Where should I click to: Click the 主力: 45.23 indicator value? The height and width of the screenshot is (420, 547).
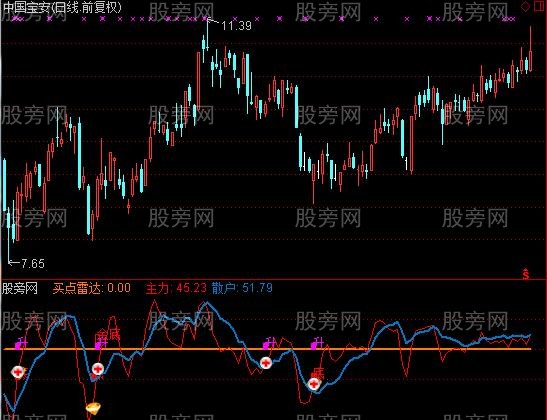pyautogui.click(x=176, y=288)
